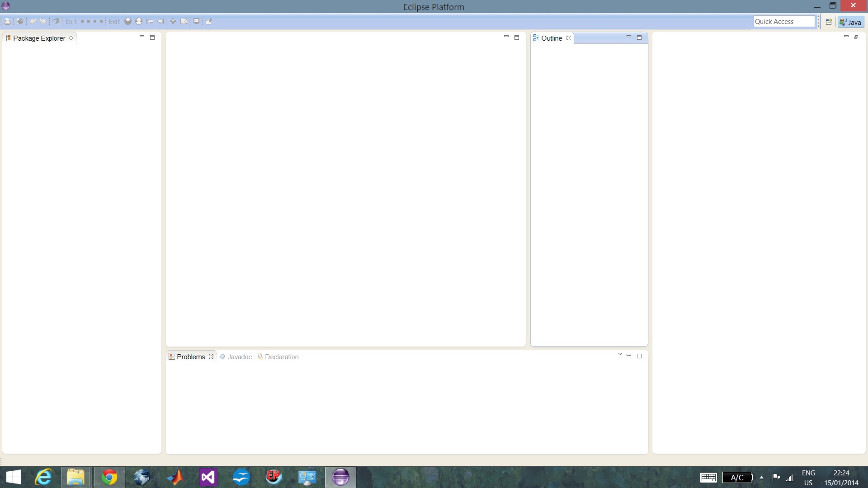Click the Eclipse taskbar icon

pos(340,477)
